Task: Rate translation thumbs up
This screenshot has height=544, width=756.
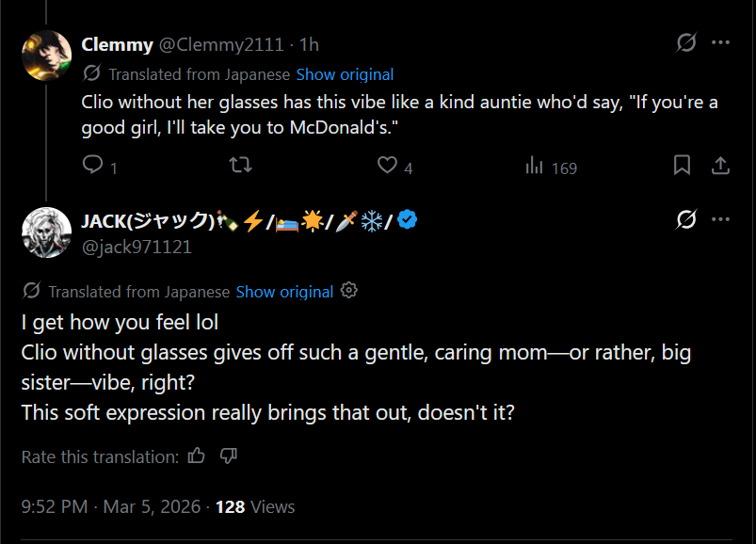Action: tap(197, 456)
